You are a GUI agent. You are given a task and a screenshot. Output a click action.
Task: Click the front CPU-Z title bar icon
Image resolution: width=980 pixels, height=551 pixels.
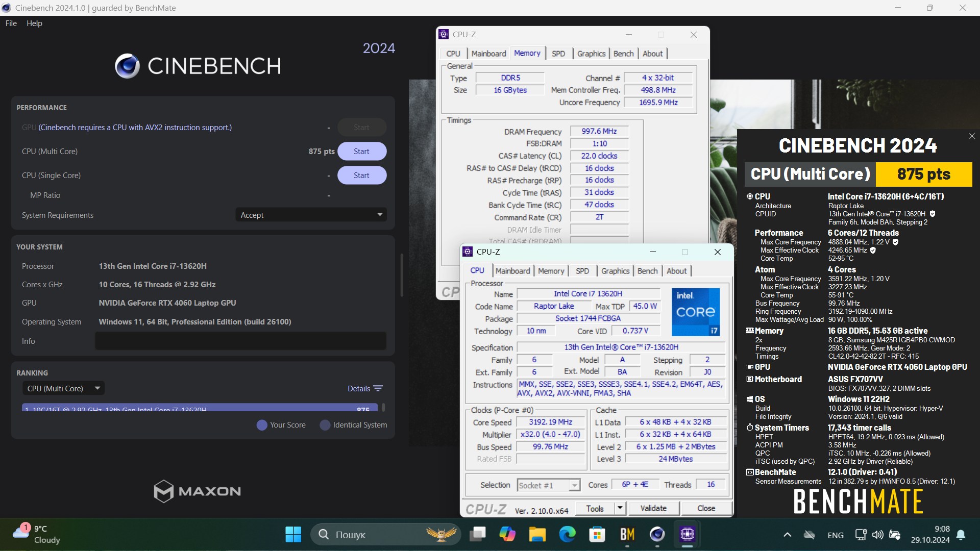(468, 252)
